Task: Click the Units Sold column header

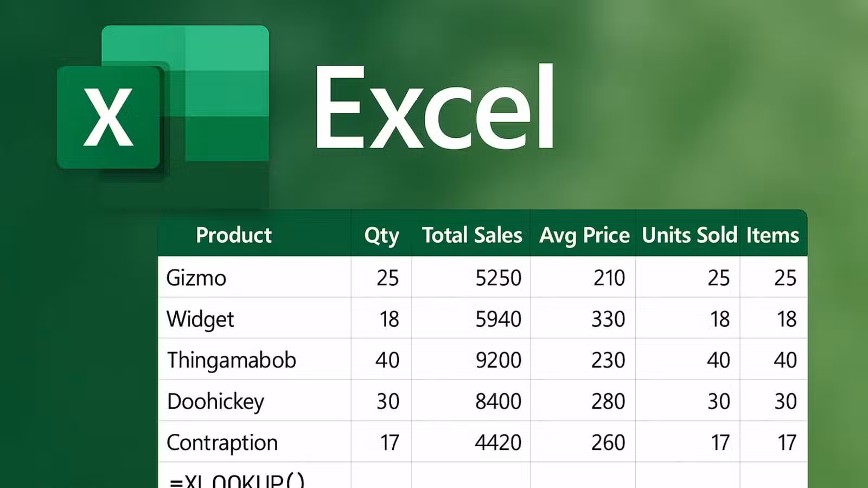Action: [x=689, y=235]
